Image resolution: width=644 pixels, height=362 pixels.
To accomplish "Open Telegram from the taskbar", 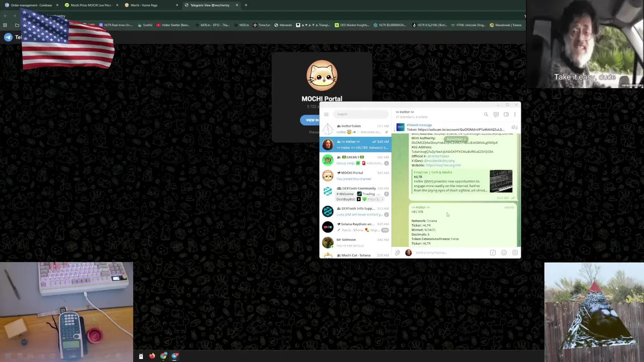I will coord(175,356).
